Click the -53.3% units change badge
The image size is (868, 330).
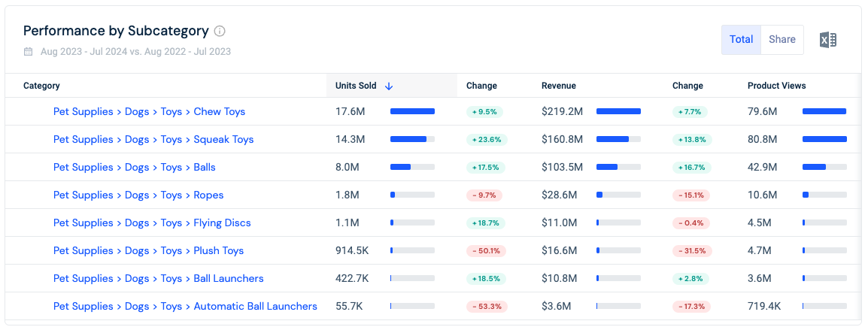486,306
